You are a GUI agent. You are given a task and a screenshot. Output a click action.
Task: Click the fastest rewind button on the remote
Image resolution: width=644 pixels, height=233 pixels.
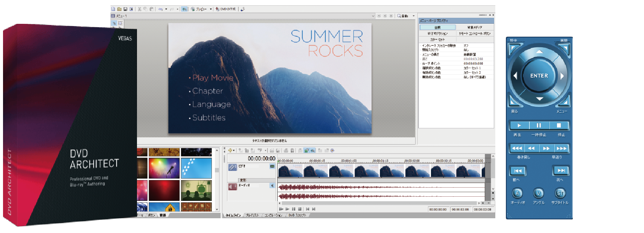(517, 148)
